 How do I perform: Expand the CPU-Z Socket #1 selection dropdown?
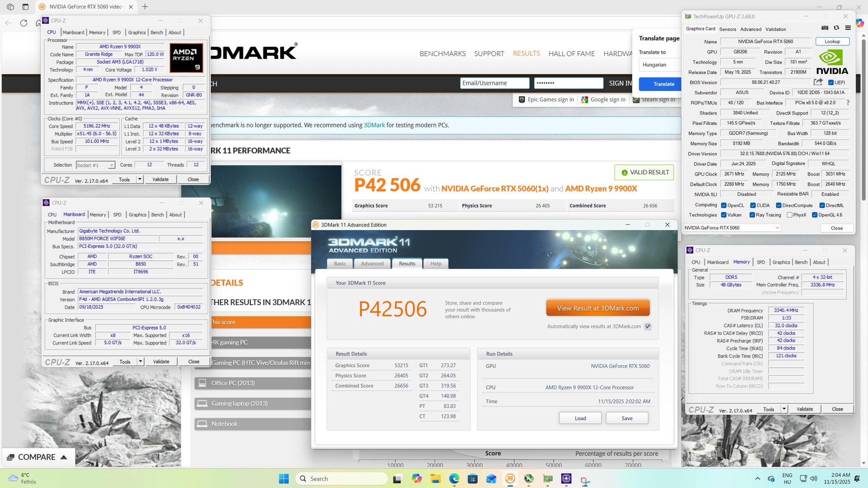click(111, 165)
